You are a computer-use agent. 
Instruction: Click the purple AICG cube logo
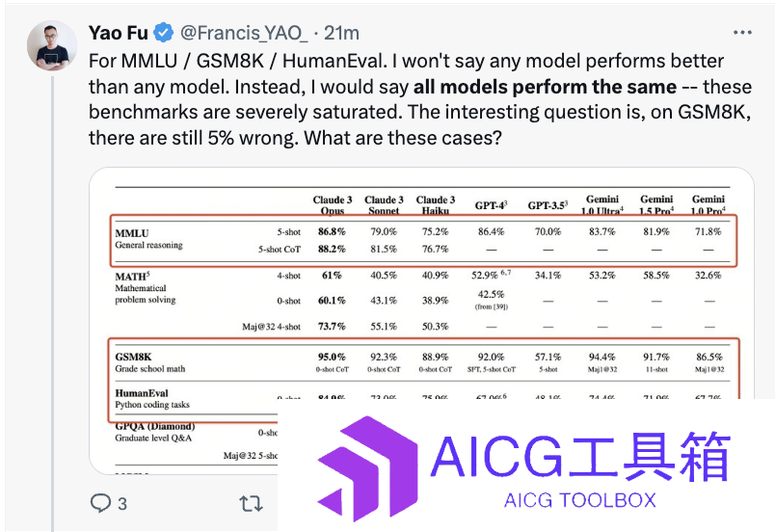tap(367, 468)
